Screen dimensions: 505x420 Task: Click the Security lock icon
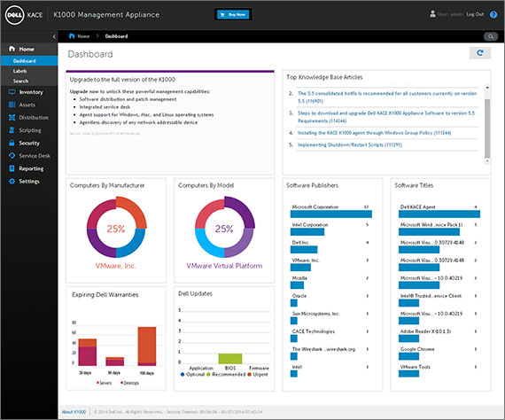click(12, 143)
